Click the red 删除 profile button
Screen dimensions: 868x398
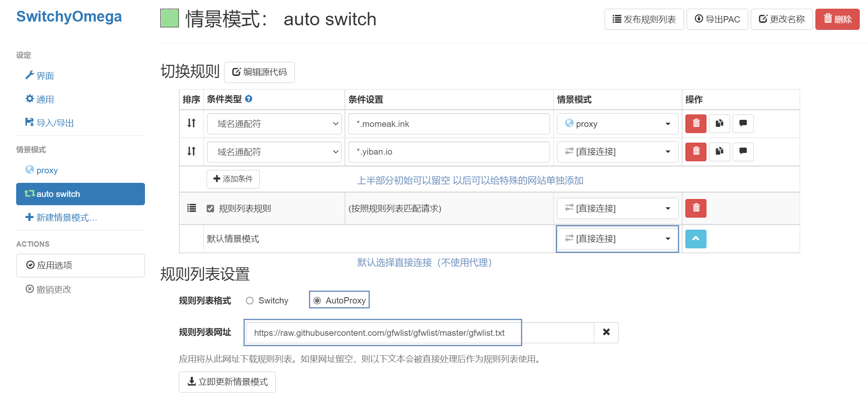point(837,19)
